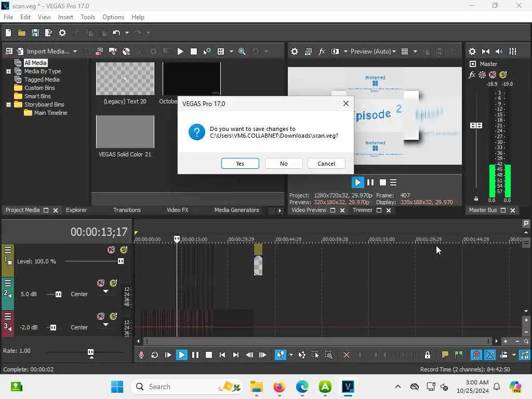Toggle the Master Bus channel link lock

[476, 198]
